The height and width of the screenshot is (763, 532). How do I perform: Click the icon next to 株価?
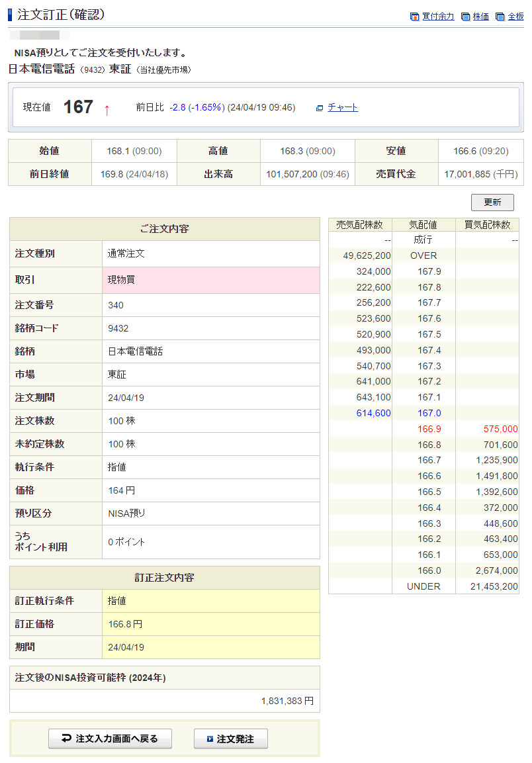click(465, 17)
